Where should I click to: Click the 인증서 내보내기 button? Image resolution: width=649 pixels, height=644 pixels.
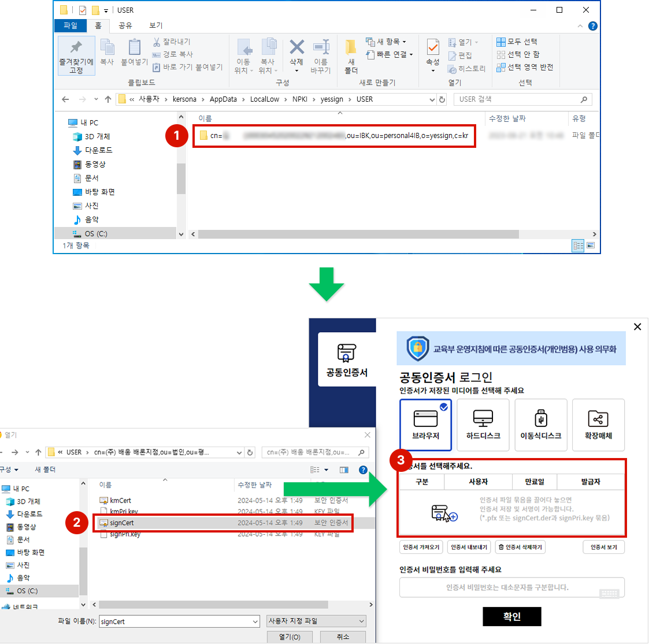[x=469, y=547]
